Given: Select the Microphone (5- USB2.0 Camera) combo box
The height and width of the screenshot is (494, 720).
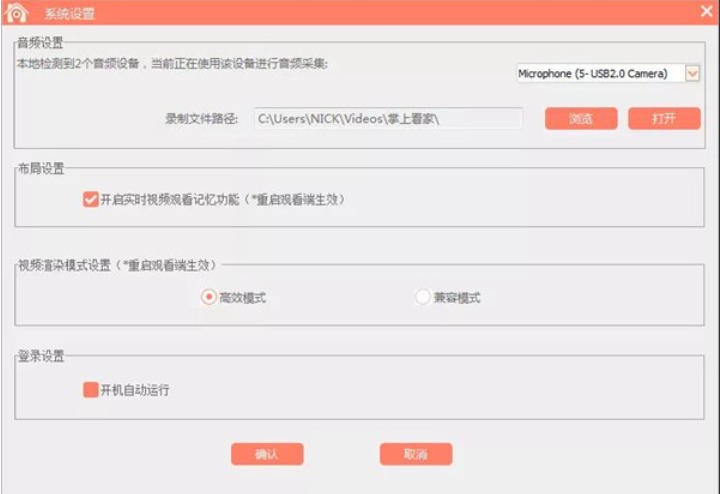Looking at the screenshot, I should click(x=608, y=73).
